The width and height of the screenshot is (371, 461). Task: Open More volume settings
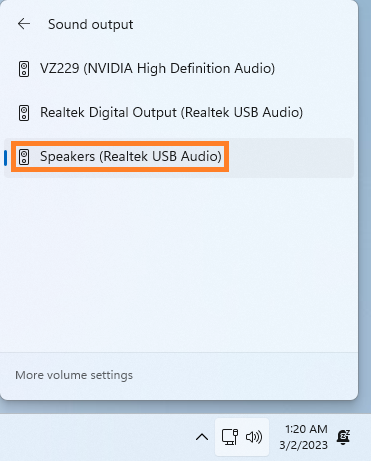click(74, 375)
